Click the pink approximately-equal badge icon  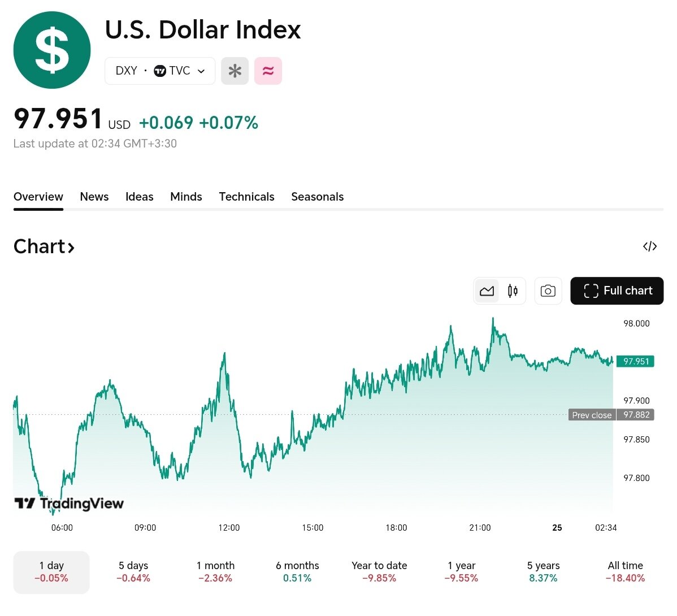268,71
